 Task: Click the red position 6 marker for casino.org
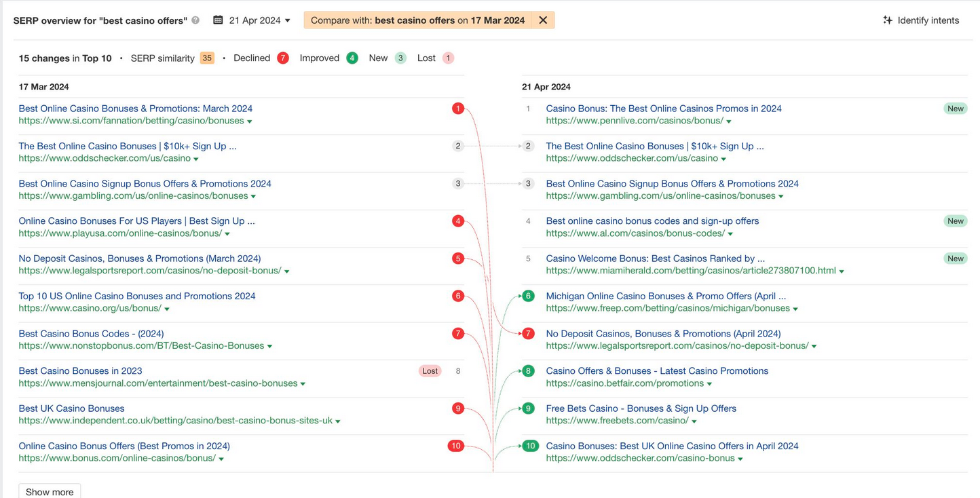pos(458,296)
